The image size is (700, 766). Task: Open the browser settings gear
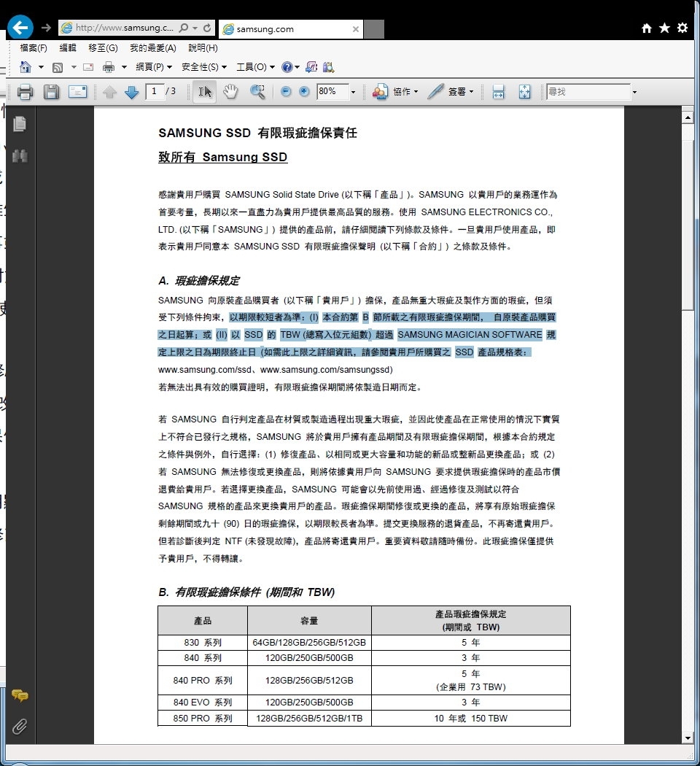point(682,28)
